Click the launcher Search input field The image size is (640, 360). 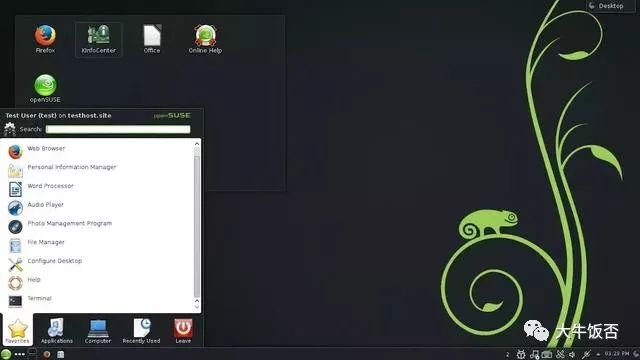118,129
